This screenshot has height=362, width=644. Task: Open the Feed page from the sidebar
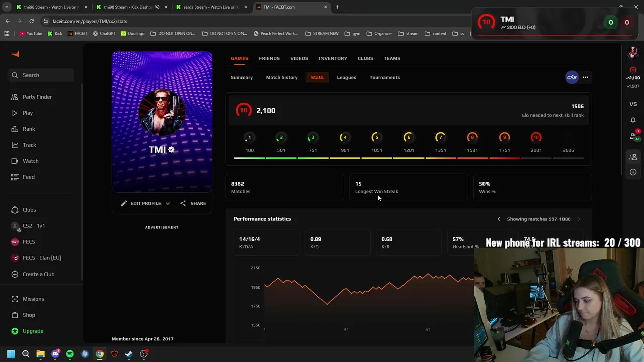29,177
